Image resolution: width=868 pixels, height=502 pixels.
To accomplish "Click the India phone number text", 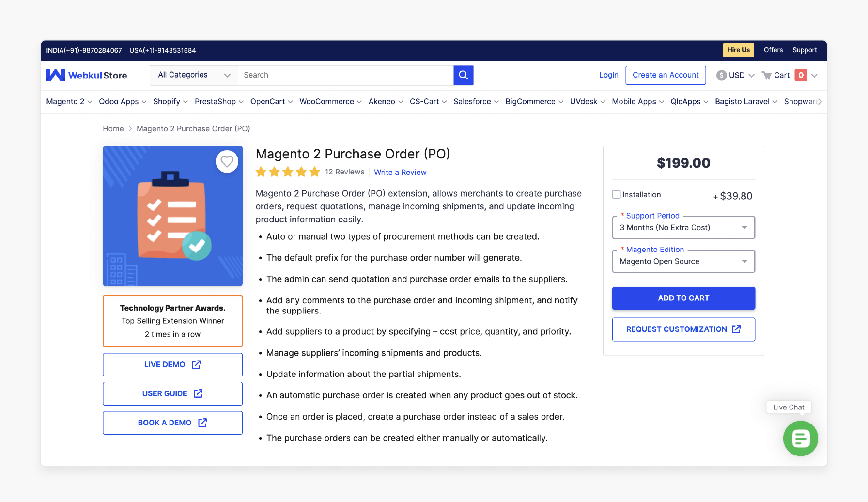I will [84, 50].
